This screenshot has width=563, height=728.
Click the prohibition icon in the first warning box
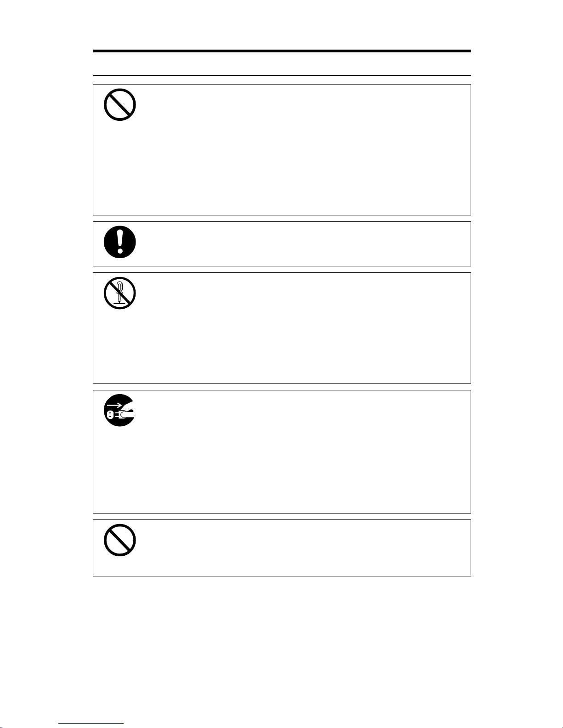click(119, 105)
